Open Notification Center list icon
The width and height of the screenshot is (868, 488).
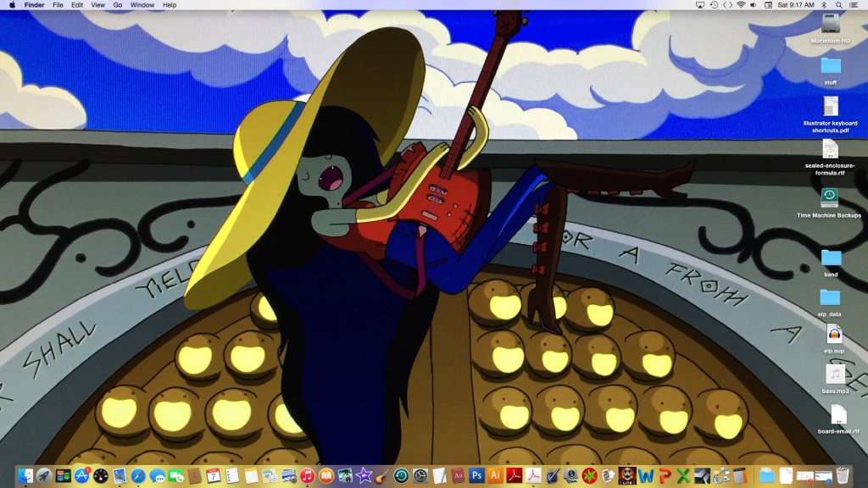tap(854, 5)
